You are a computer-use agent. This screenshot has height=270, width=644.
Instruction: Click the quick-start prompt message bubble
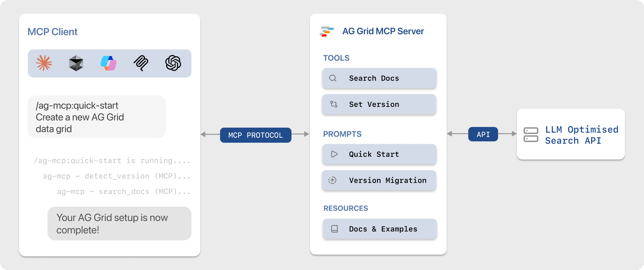coord(97,117)
